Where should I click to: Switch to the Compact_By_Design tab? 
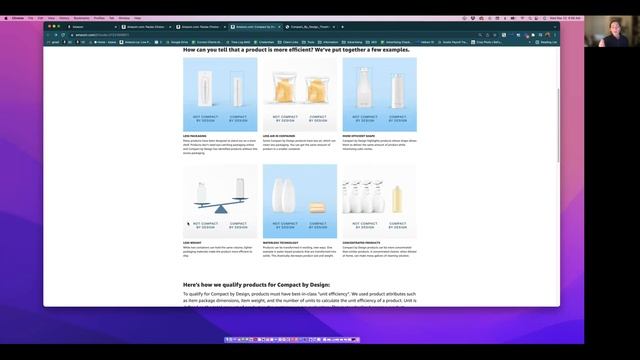[310, 27]
